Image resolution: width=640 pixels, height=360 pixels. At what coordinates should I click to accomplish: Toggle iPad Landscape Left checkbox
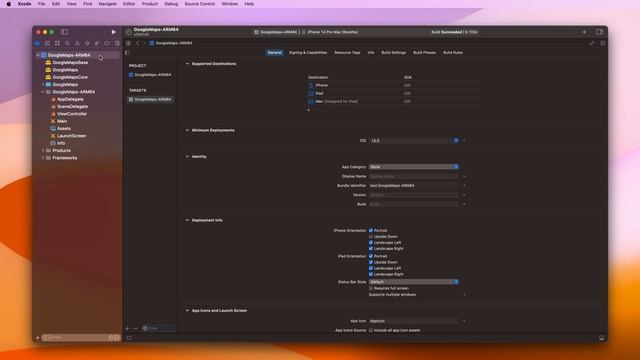[371, 268]
